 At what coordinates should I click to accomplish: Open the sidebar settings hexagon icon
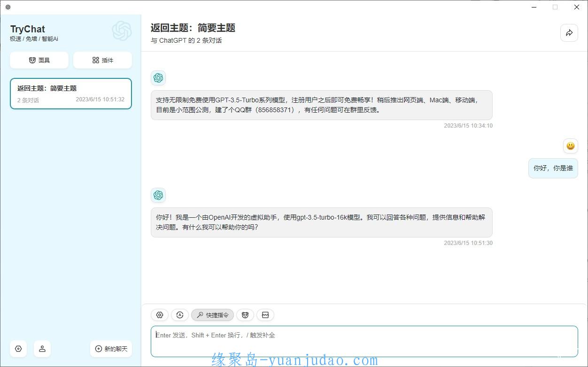(x=18, y=349)
